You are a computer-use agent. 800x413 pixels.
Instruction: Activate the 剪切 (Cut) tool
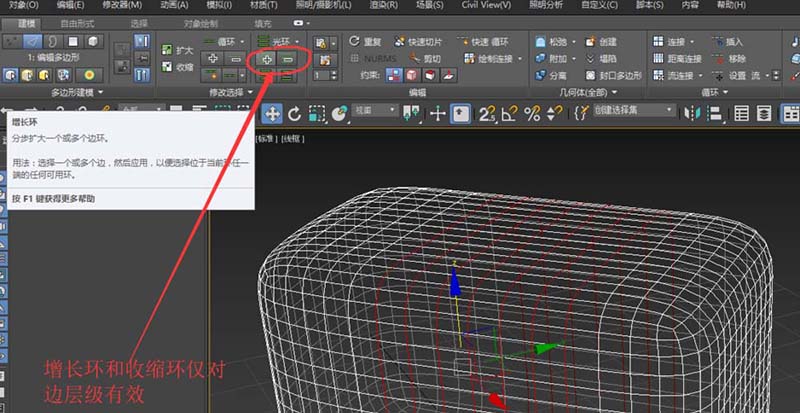425,59
